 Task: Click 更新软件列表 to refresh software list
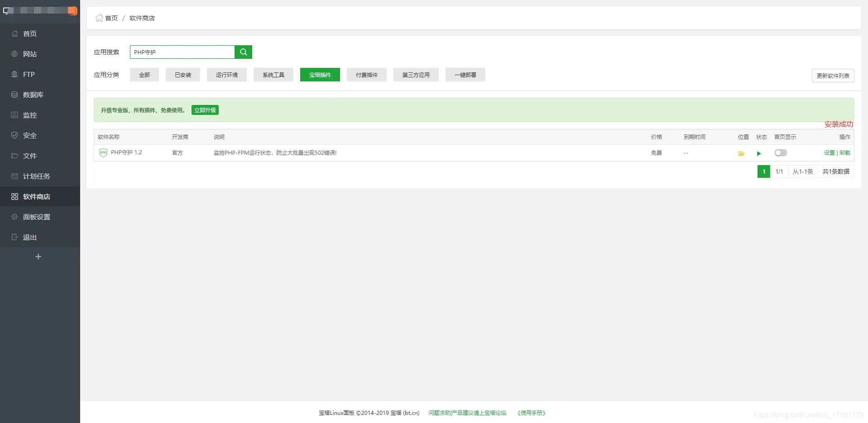[832, 76]
